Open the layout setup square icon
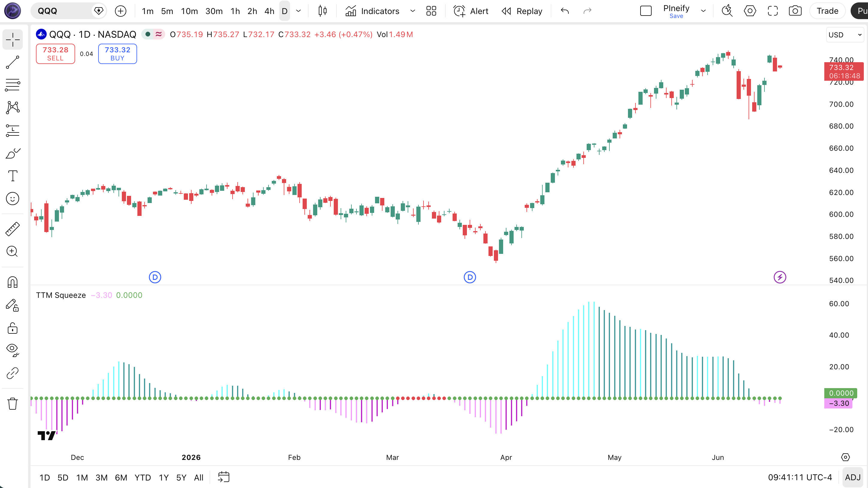Image resolution: width=868 pixels, height=488 pixels. pyautogui.click(x=646, y=11)
